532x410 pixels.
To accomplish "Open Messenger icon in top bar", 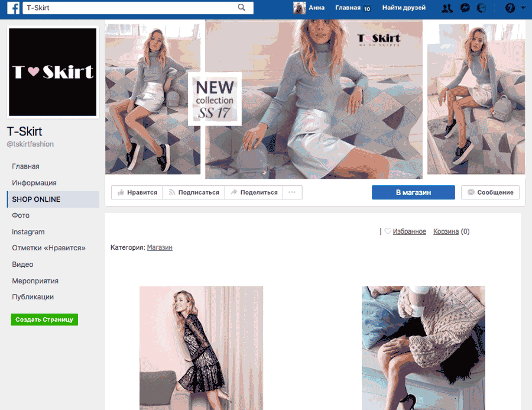I will click(x=465, y=8).
